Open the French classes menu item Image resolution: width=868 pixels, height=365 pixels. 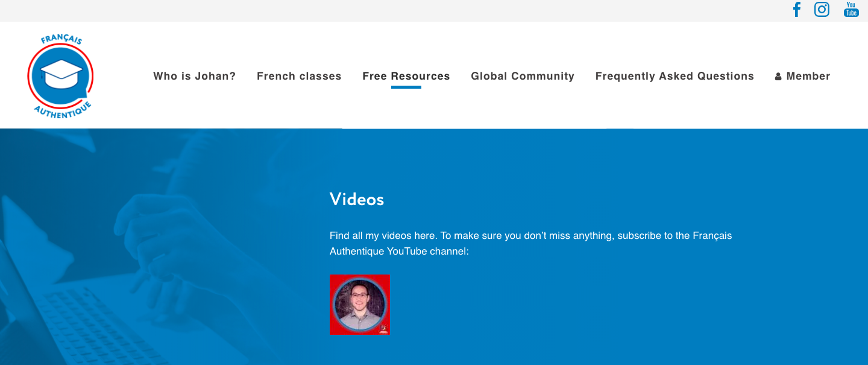pyautogui.click(x=299, y=76)
